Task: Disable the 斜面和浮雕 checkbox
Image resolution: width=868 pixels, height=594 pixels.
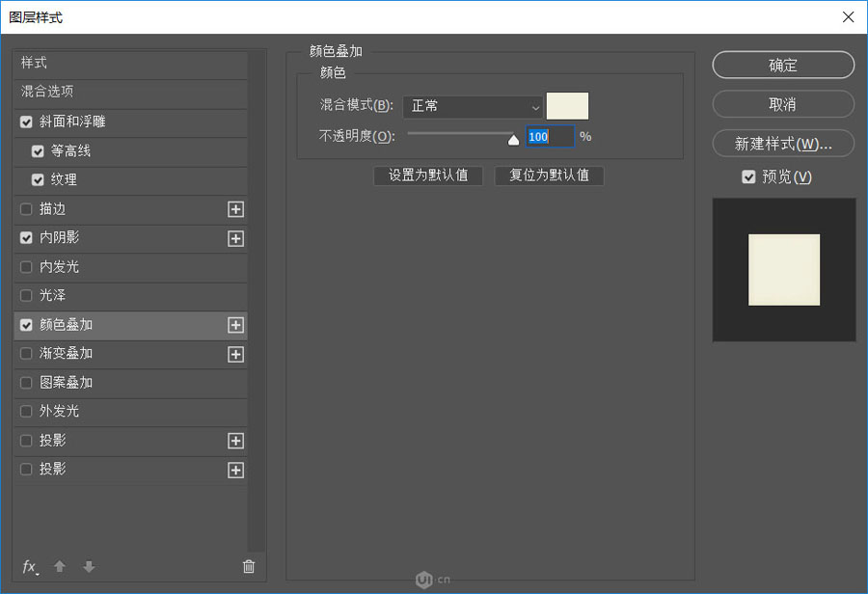Action: pyautogui.click(x=24, y=122)
